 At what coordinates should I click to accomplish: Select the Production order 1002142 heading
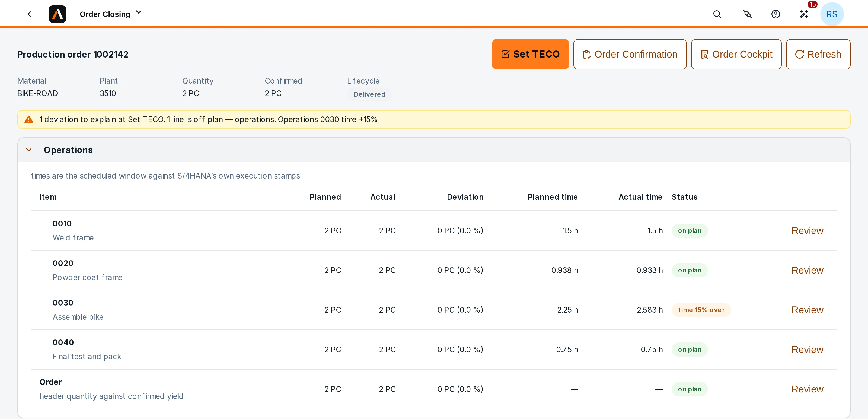[x=73, y=54]
